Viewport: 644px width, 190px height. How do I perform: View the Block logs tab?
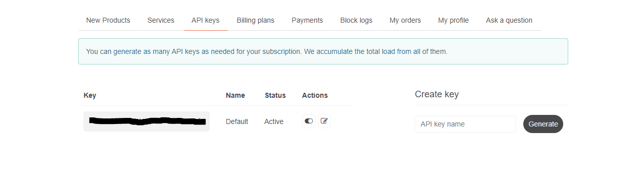point(356,20)
